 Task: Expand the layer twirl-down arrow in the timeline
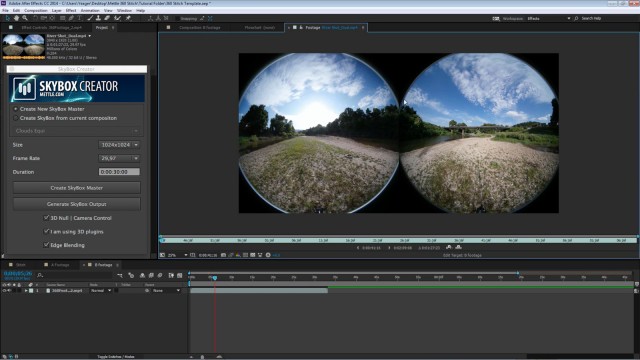coord(26,291)
